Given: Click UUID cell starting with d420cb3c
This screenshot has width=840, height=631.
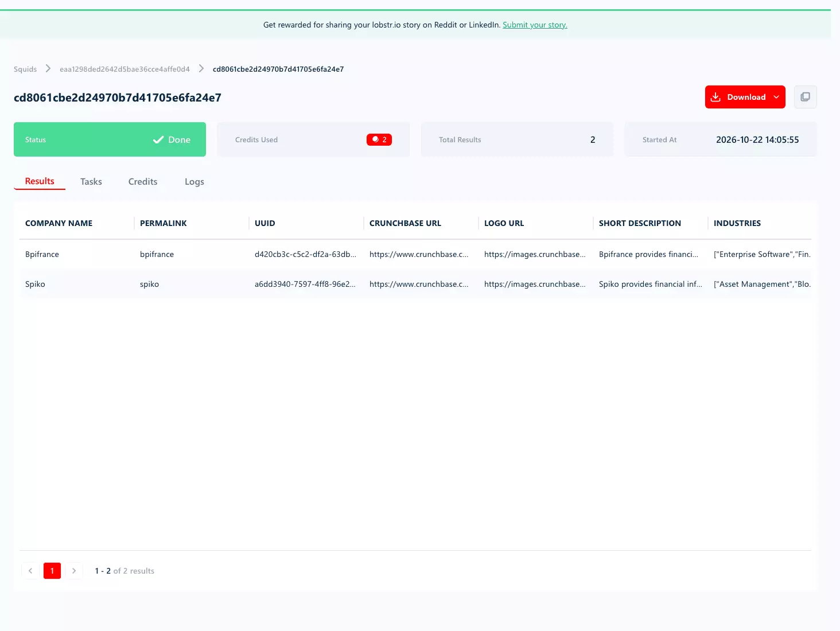Looking at the screenshot, I should coord(305,254).
